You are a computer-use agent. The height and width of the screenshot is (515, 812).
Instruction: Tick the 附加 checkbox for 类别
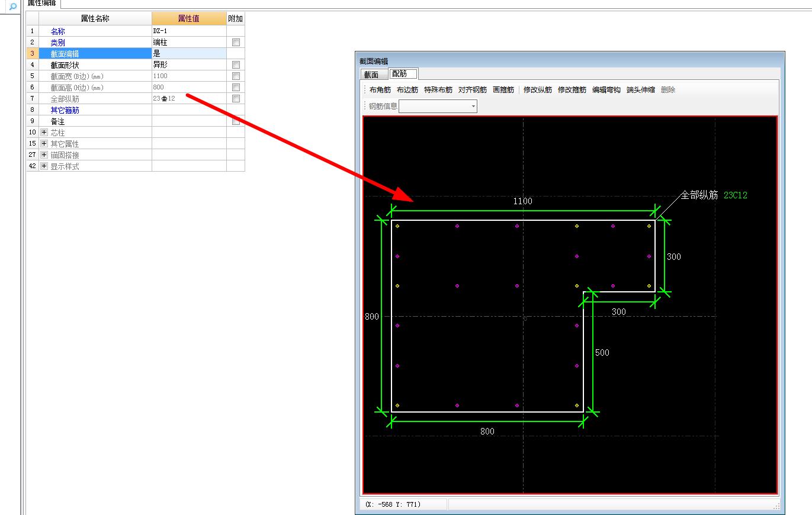pyautogui.click(x=236, y=43)
